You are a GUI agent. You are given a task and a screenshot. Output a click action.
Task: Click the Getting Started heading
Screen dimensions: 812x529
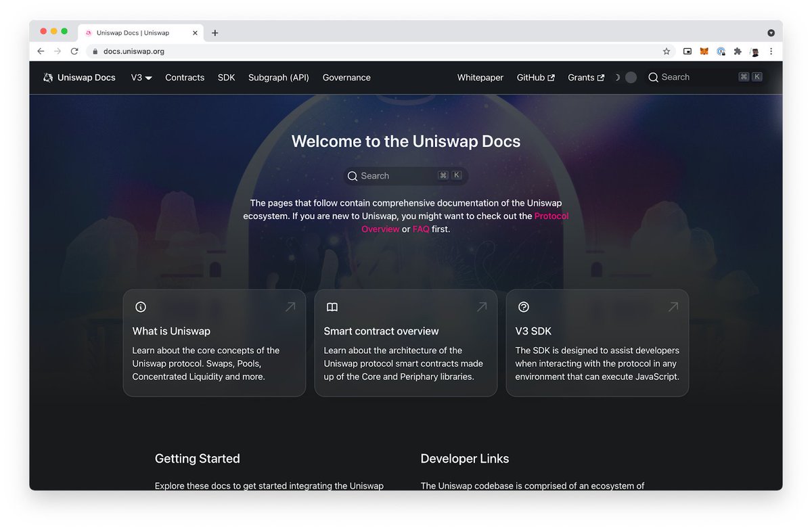[x=197, y=459]
